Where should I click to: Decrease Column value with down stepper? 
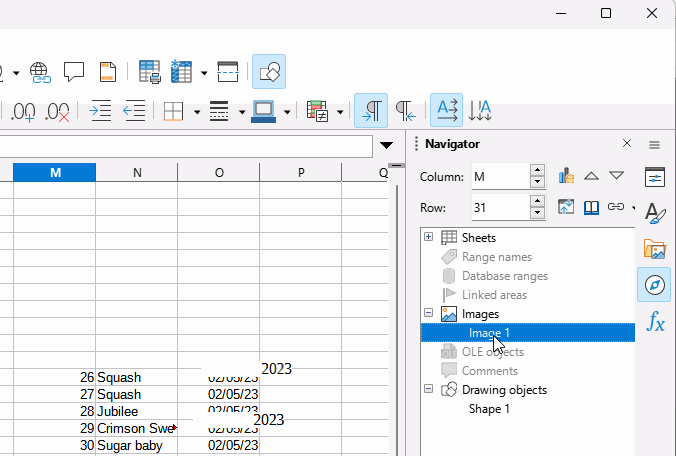[x=537, y=182]
